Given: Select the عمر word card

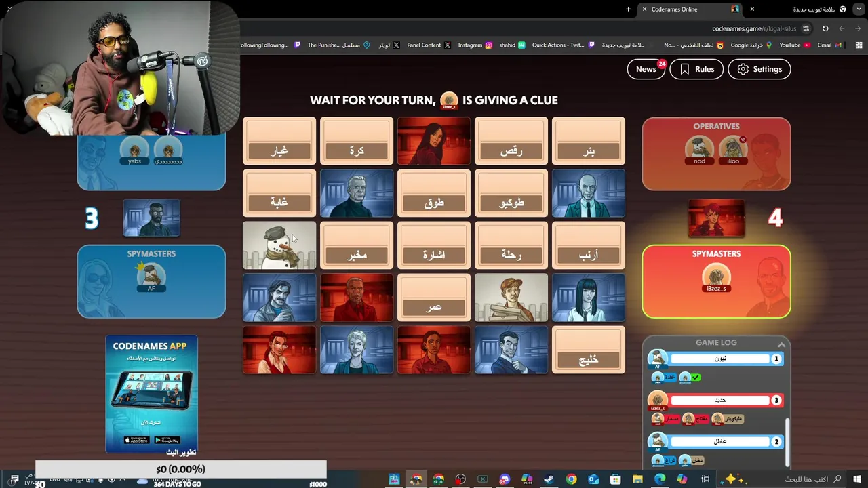Looking at the screenshot, I should [x=434, y=298].
